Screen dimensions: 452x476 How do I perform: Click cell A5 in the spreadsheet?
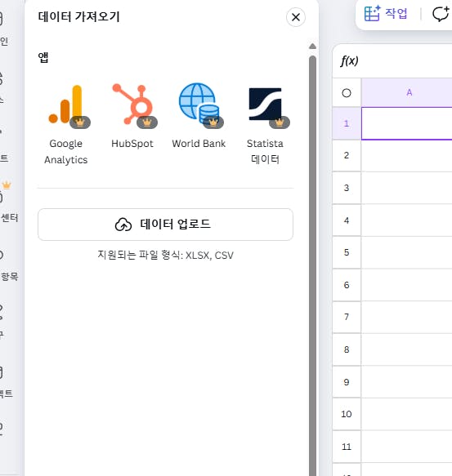coord(407,252)
